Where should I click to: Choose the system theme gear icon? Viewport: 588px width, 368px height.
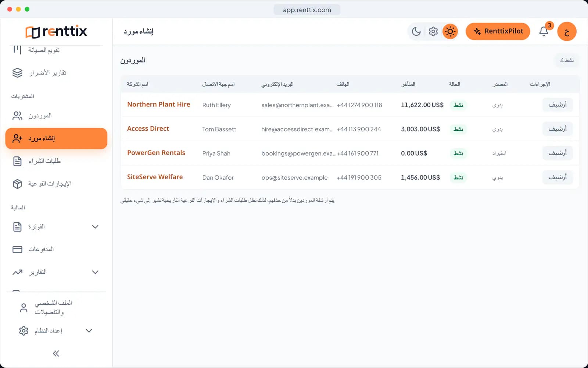[433, 31]
